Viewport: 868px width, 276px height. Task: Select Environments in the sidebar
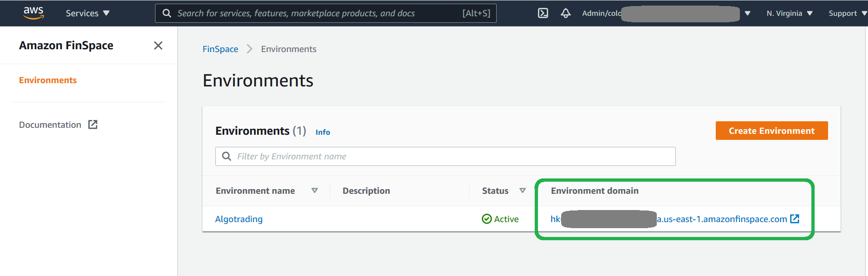(48, 80)
